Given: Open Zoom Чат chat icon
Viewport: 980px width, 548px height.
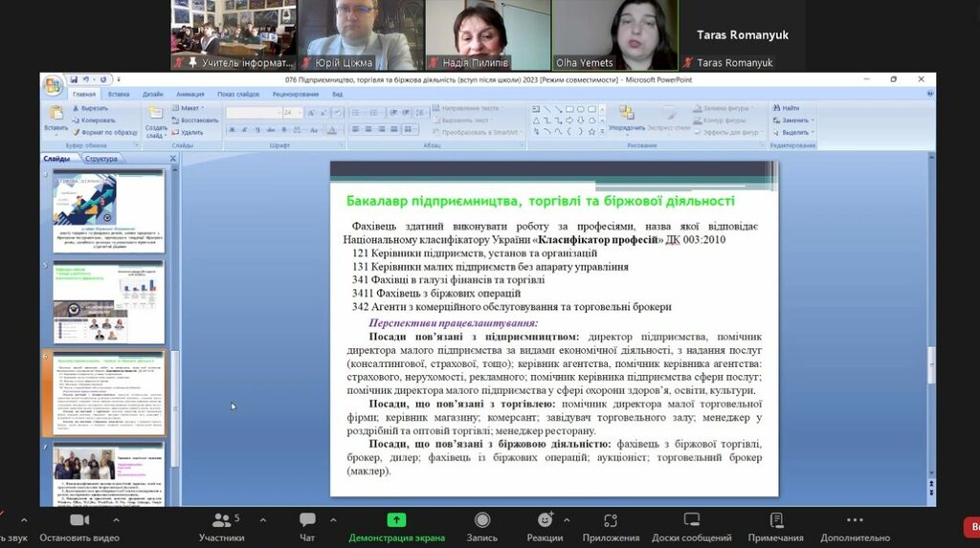Looking at the screenshot, I should click(x=307, y=520).
